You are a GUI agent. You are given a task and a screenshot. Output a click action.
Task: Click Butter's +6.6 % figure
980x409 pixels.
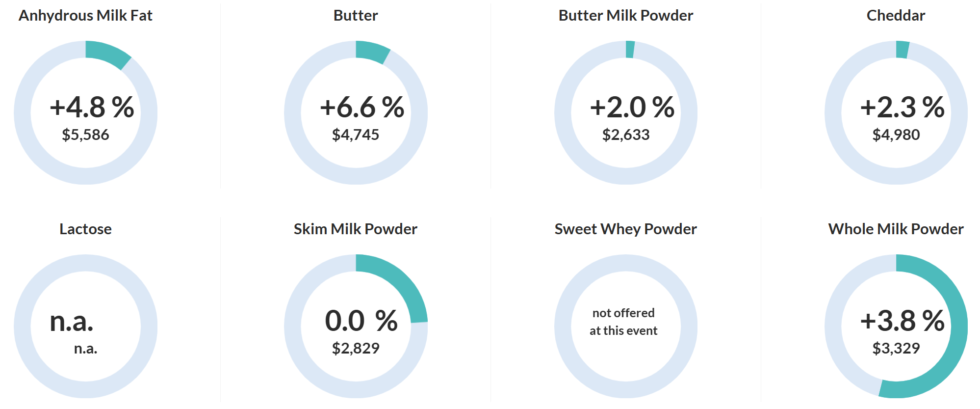coord(362,107)
